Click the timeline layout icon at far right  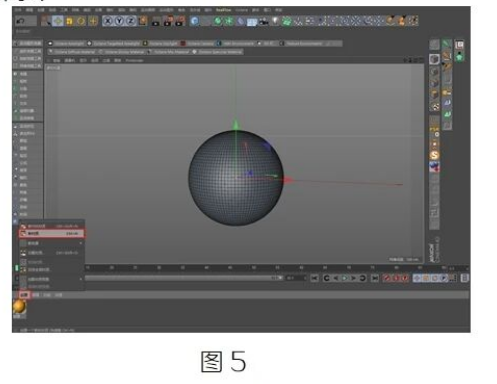[465, 278]
